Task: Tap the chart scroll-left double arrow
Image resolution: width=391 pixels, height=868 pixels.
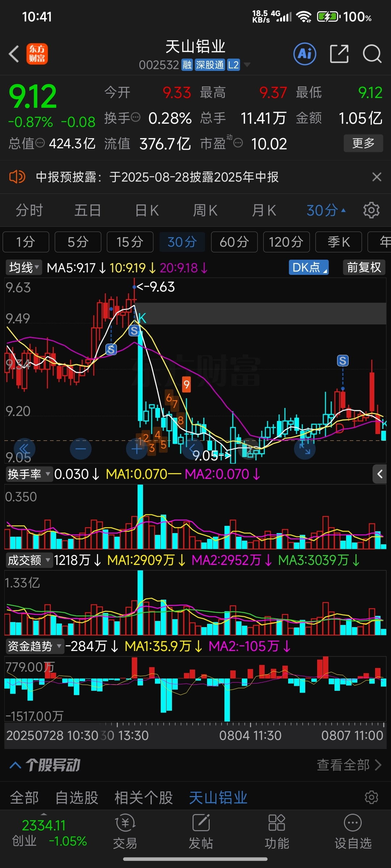Action: click(x=24, y=449)
